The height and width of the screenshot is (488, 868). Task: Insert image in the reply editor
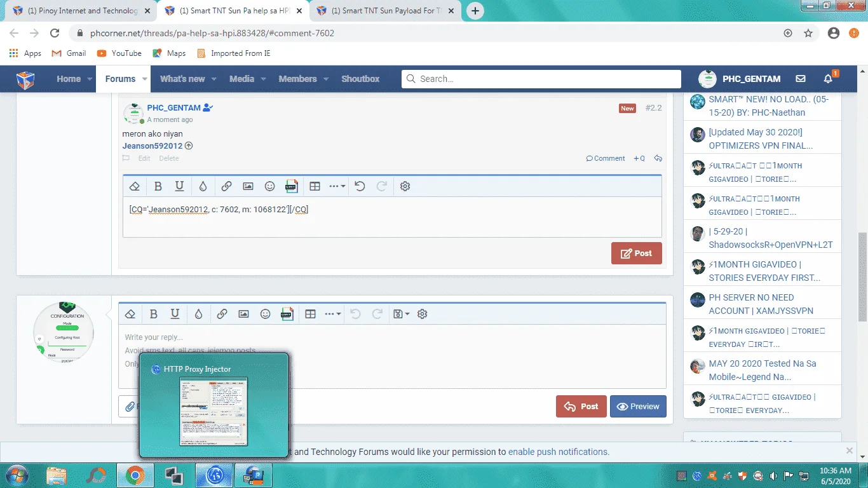point(243,314)
